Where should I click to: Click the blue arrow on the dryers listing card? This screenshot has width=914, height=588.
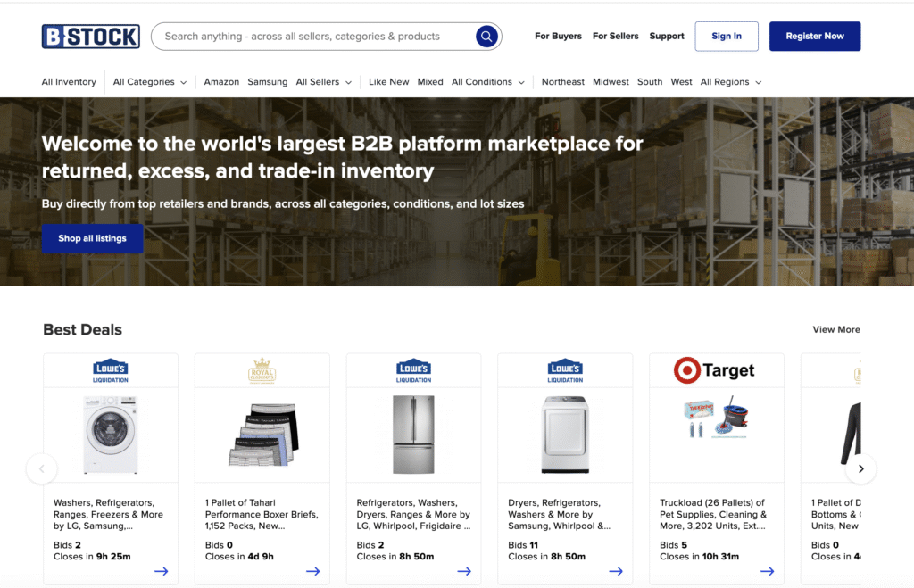point(616,570)
